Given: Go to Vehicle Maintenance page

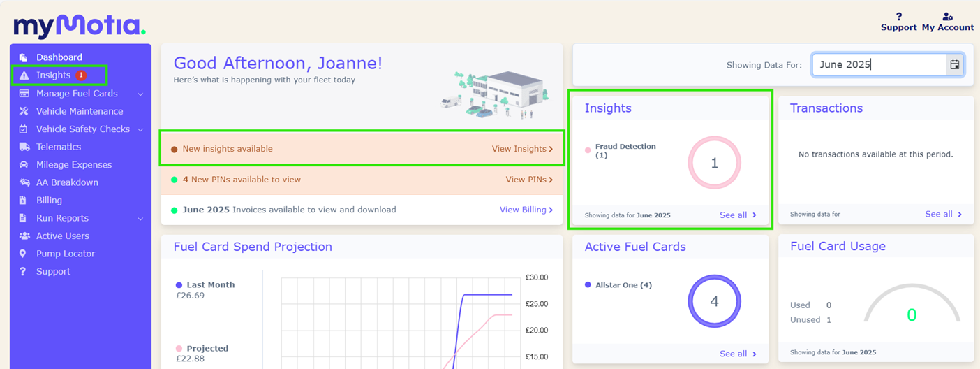Looking at the screenshot, I should pos(80,111).
